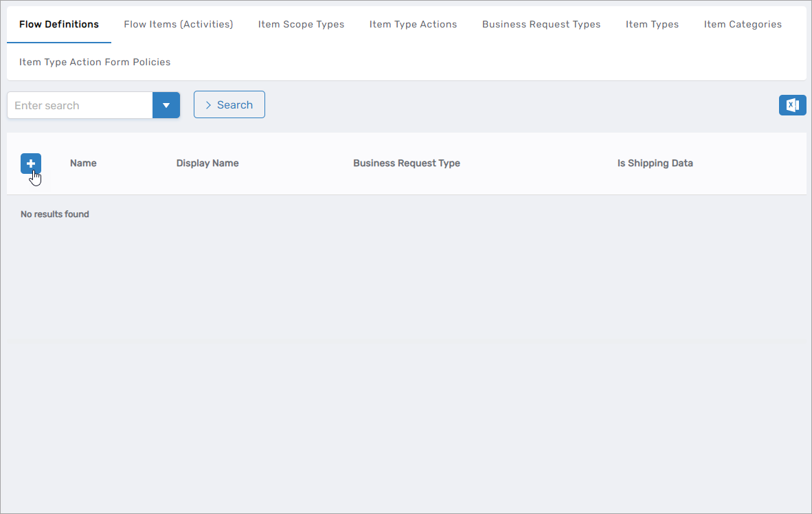The image size is (812, 514).
Task: Open the Item Scope Types tab
Action: coord(301,24)
